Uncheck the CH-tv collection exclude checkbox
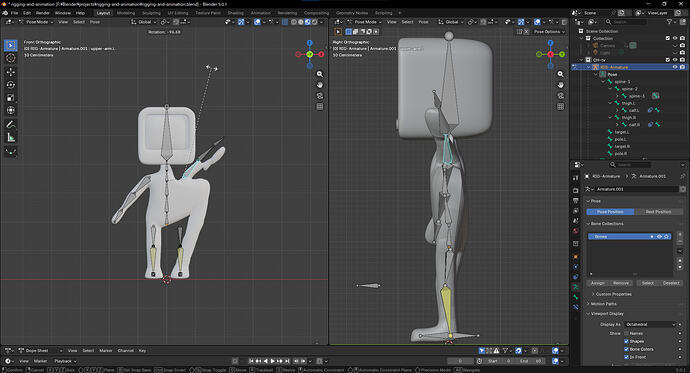This screenshot has height=373, width=690. (x=668, y=60)
